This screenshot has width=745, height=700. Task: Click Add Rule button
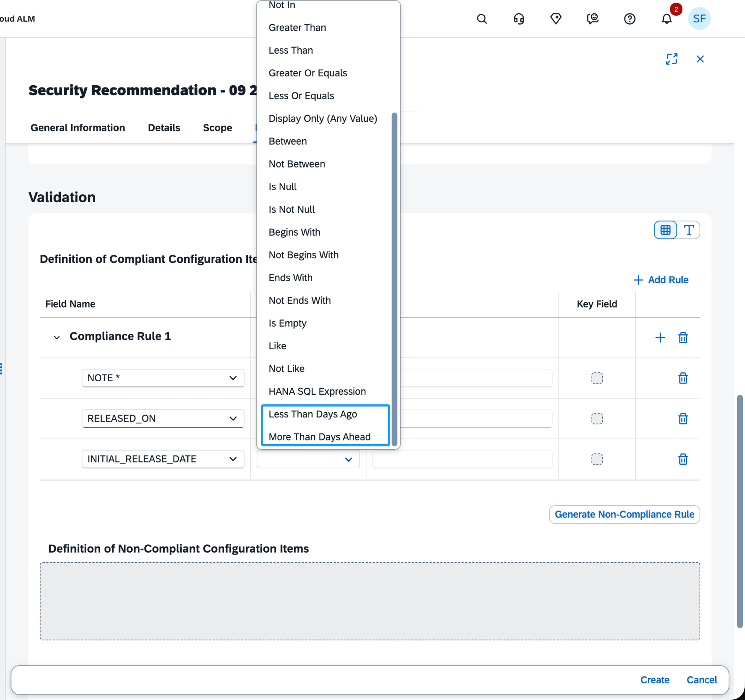[661, 280]
